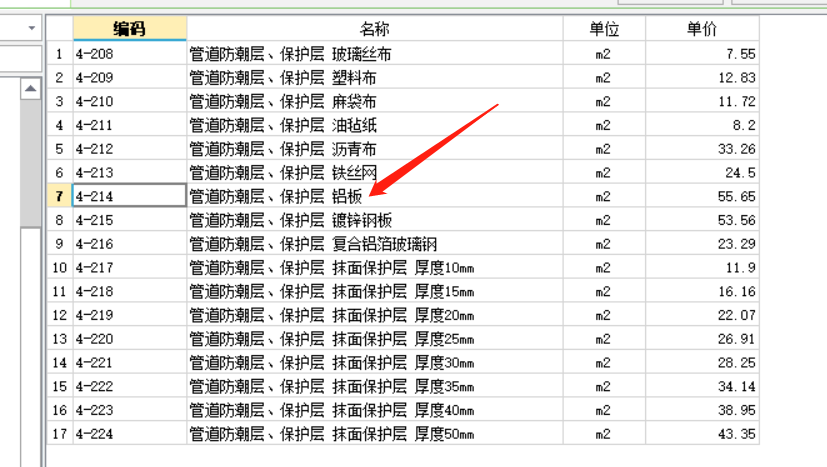This screenshot has width=827, height=467.
Task: Click price cell 24.5
Action: pos(703,173)
